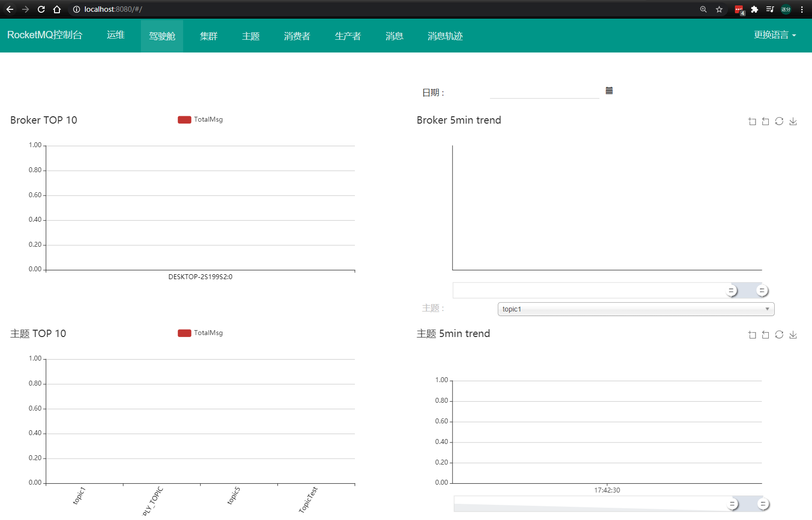Click zoom reset icon in Broker 5min trend
The height and width of the screenshot is (520, 812).
[765, 121]
